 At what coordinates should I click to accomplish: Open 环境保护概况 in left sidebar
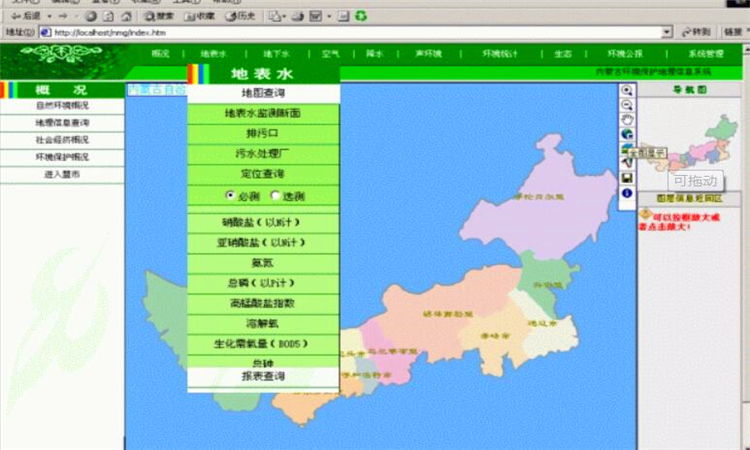pos(62,157)
